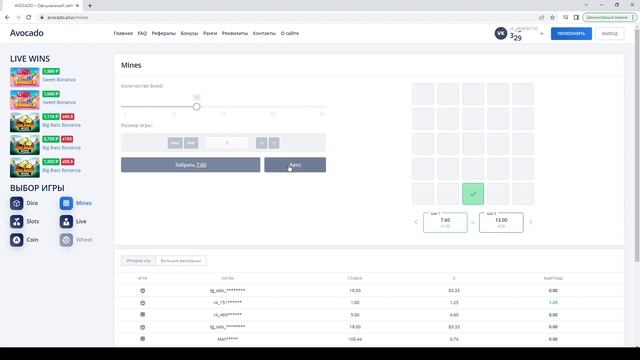Click the bomb count slider handle
This screenshot has height=360, width=640.
[197, 107]
